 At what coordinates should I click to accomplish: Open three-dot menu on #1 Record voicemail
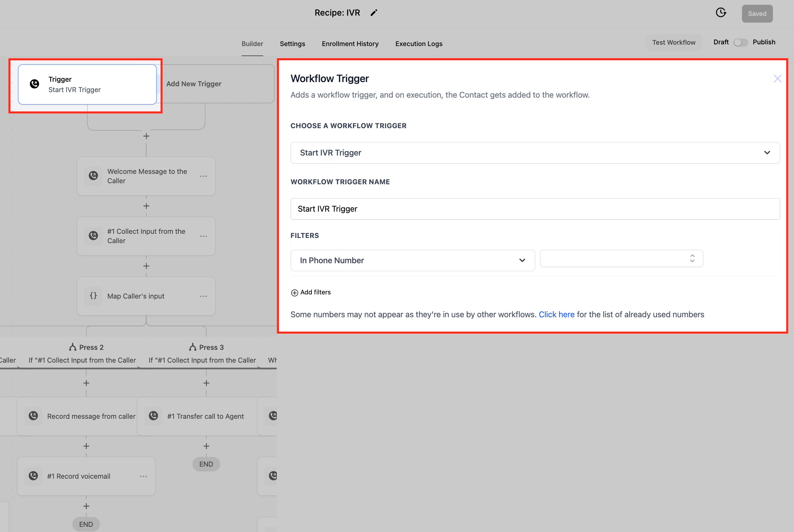click(143, 476)
